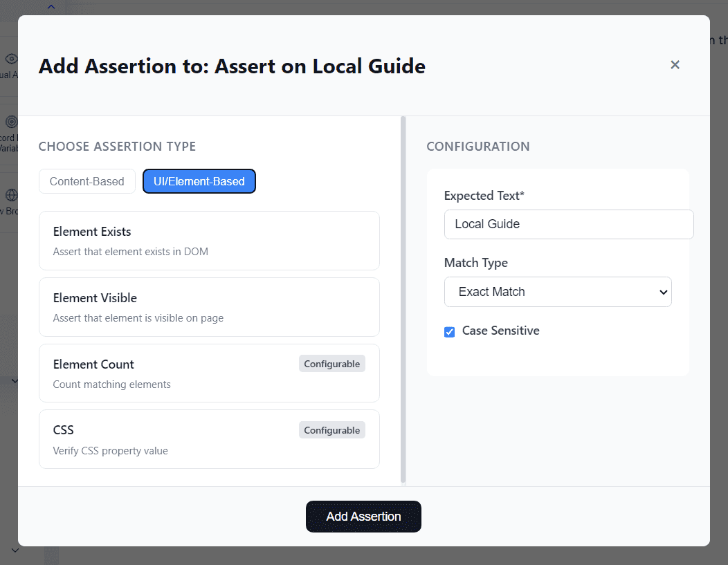Select the Visual Assert eye icon in sidebar

pyautogui.click(x=10, y=59)
